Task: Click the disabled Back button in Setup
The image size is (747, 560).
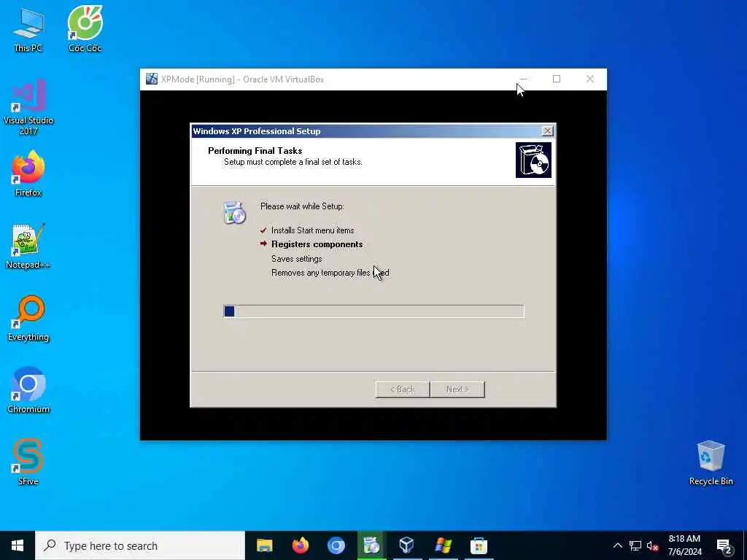Action: (403, 389)
